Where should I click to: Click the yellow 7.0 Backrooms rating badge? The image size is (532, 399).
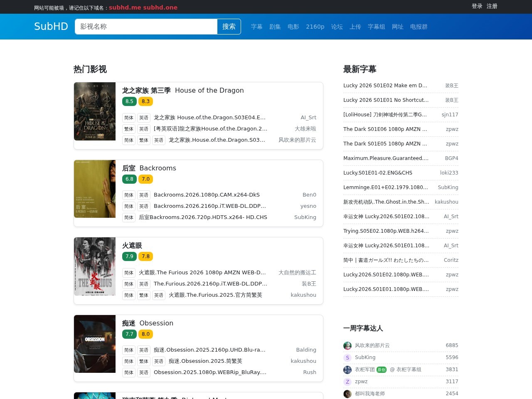pos(145,179)
